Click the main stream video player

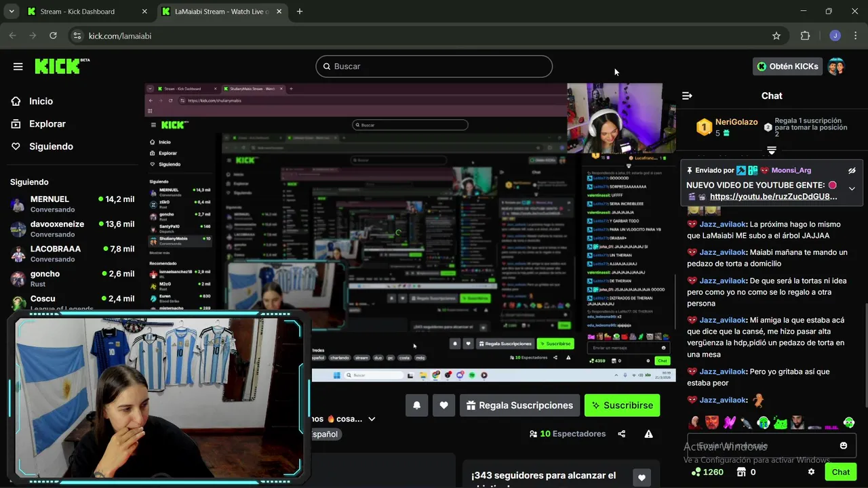410,232
